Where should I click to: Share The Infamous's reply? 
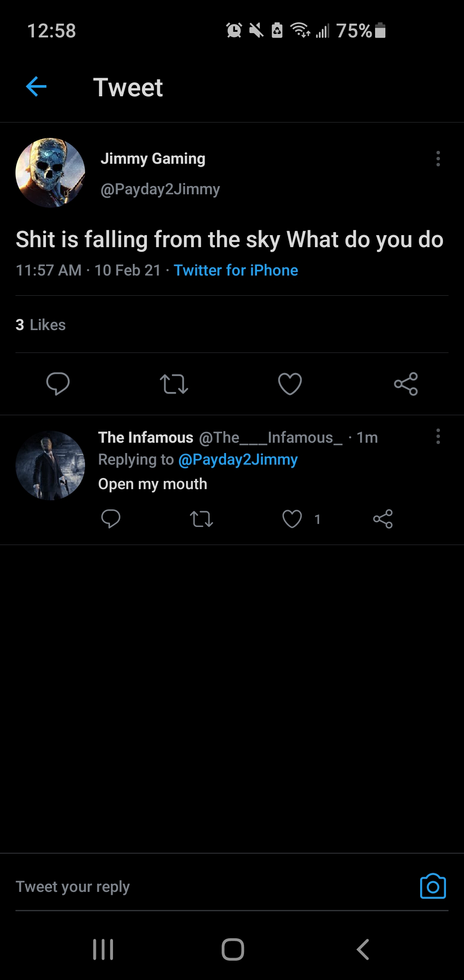coord(383,519)
